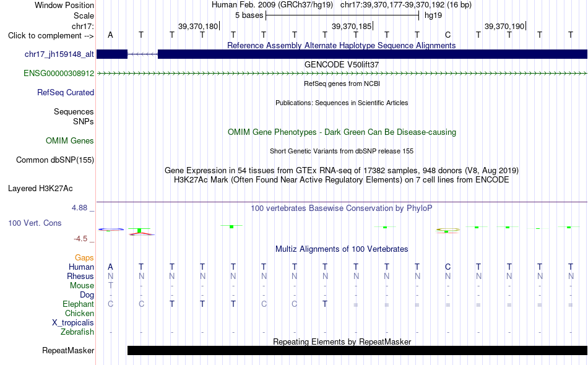Click 'RefSeq genes from NCBI' title
588x365 pixels.
pos(342,84)
